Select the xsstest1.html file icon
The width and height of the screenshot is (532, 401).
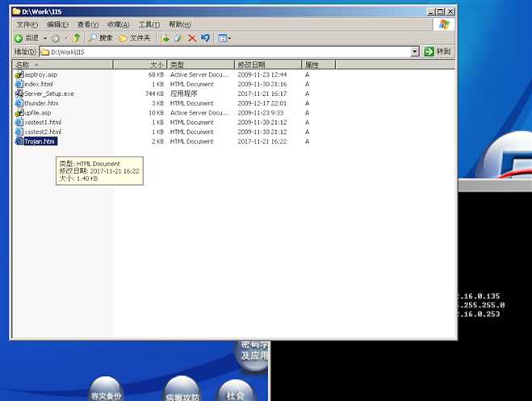(x=19, y=122)
